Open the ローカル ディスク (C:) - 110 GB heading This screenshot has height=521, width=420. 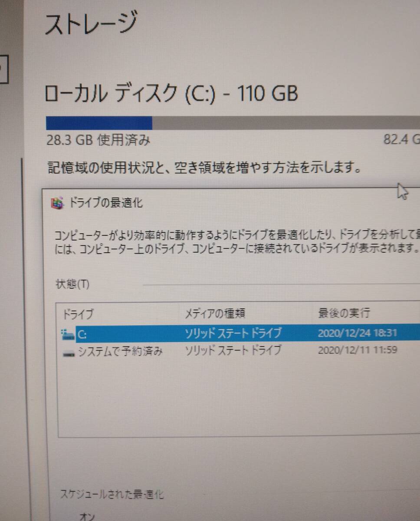pos(172,93)
